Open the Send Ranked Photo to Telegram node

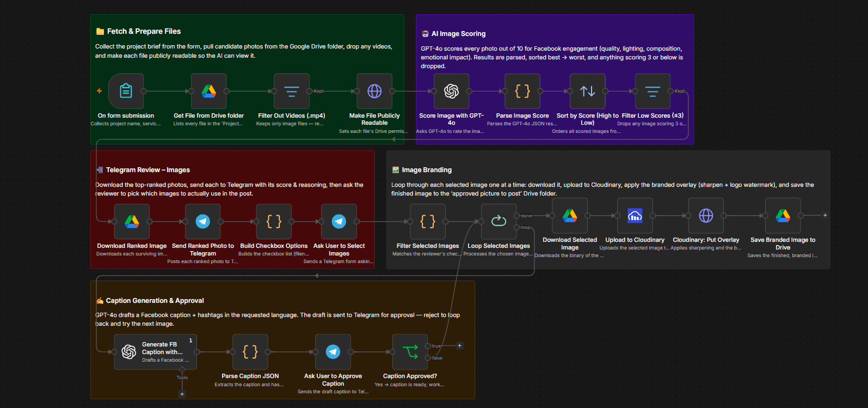tap(203, 221)
